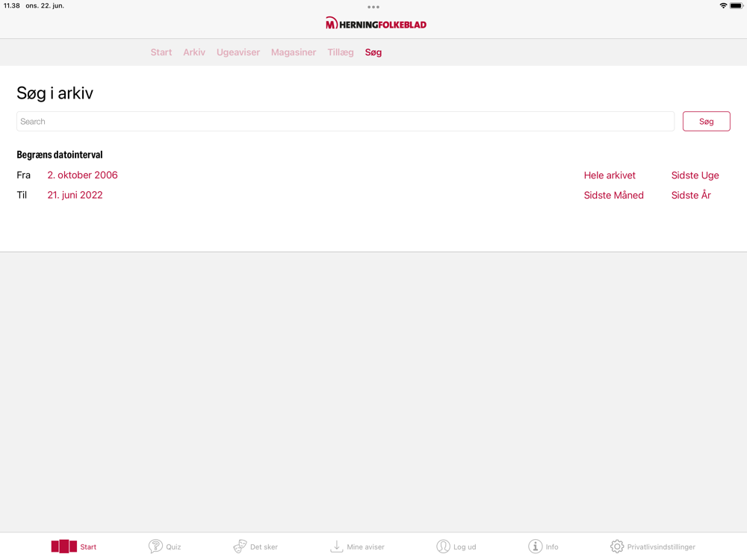Switch to the Start tab in top navigation
The width and height of the screenshot is (747, 560).
[161, 52]
